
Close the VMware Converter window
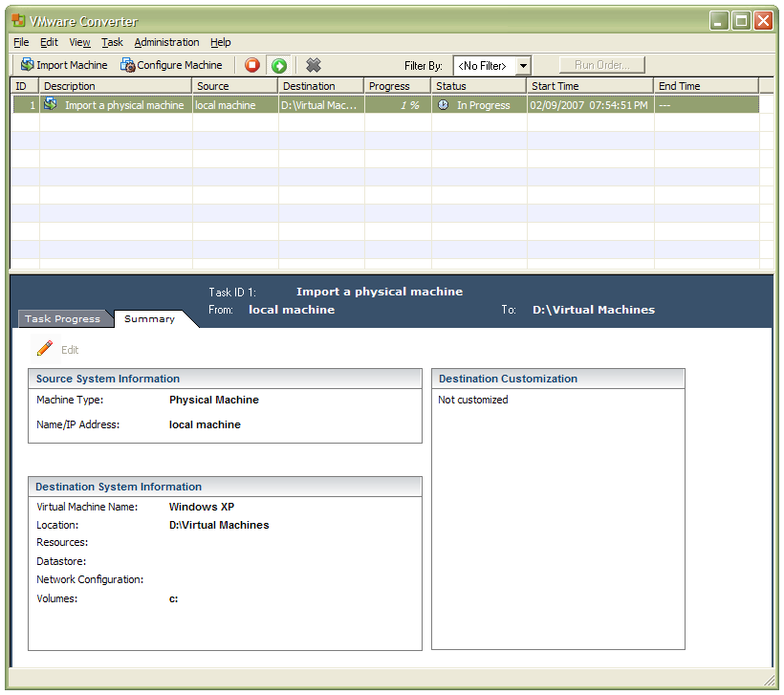[764, 20]
